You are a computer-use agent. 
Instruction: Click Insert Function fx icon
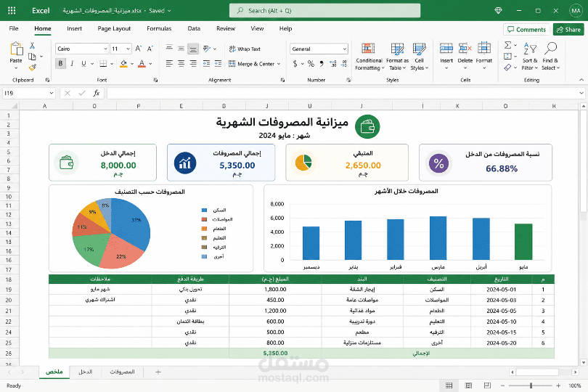click(97, 93)
